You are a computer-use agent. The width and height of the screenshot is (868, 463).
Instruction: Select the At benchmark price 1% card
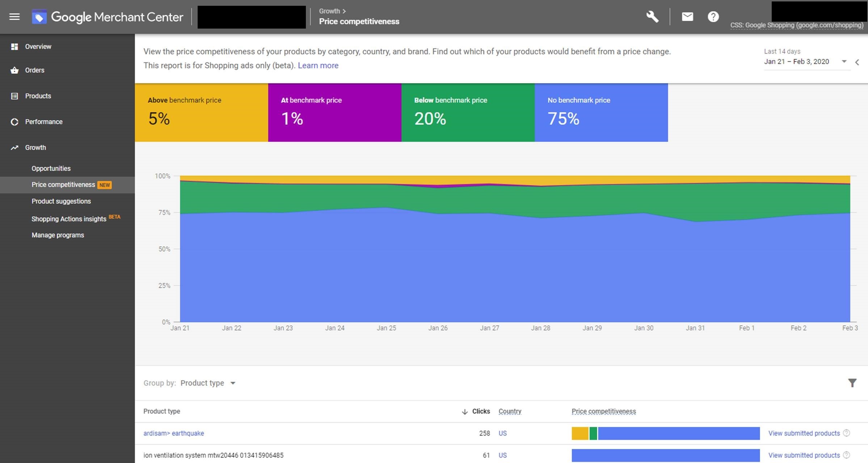[x=335, y=112]
